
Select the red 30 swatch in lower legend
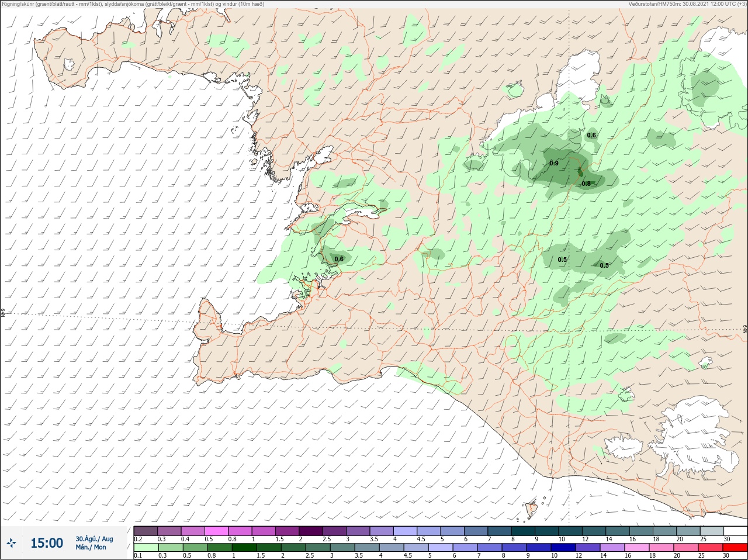point(735,548)
